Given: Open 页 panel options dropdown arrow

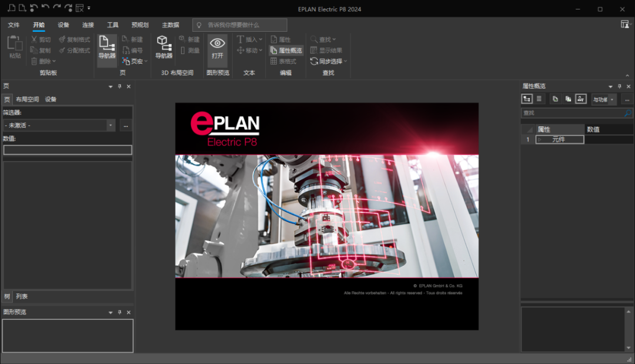Looking at the screenshot, I should pos(111,86).
